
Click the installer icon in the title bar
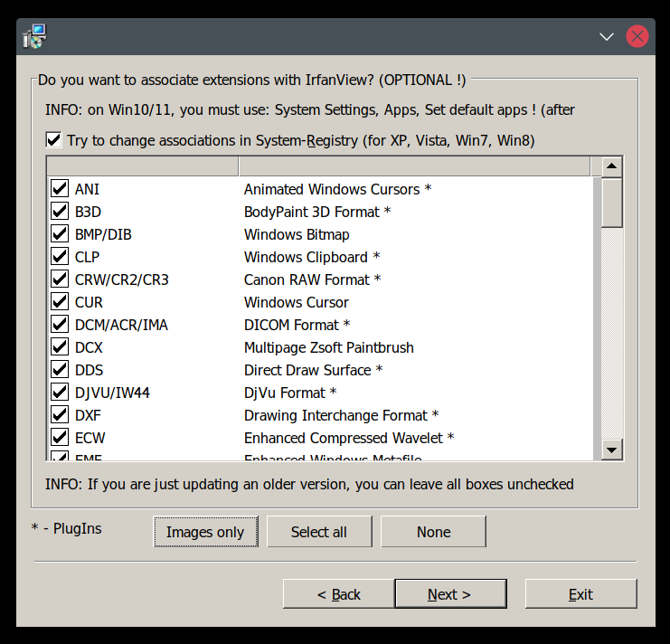pos(34,36)
